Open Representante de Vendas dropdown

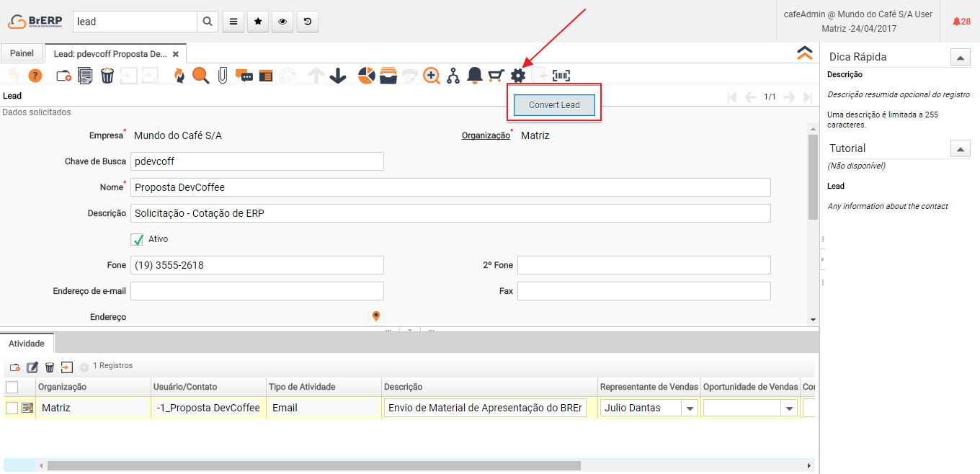690,408
